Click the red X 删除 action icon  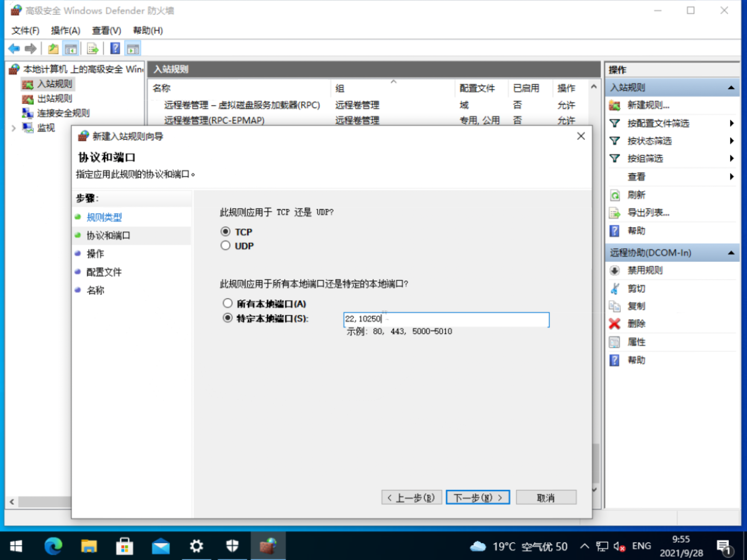coord(615,324)
